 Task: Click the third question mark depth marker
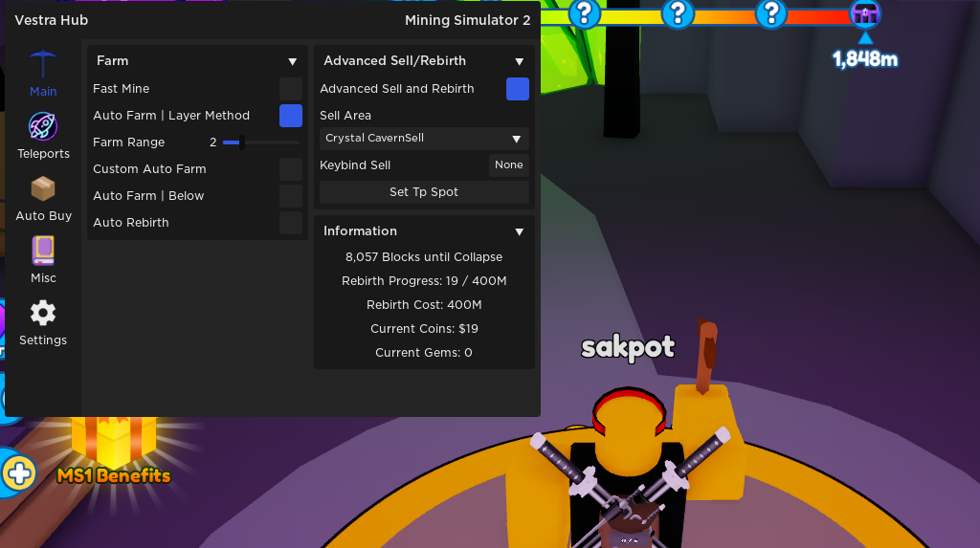point(771,13)
